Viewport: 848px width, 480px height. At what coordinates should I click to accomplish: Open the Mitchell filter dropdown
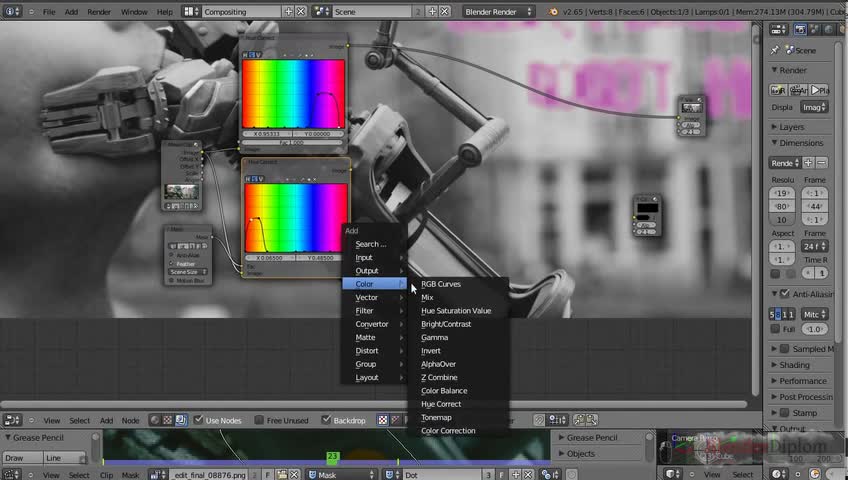tap(814, 314)
